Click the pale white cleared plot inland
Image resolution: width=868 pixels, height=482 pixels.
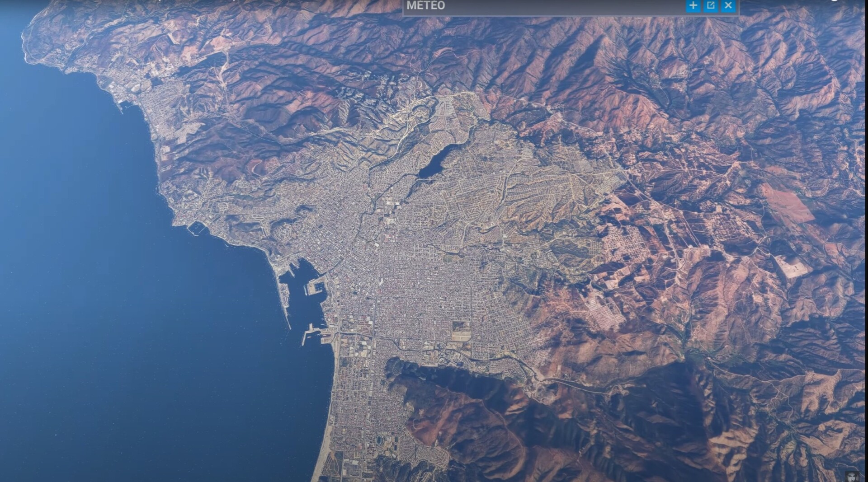point(792,267)
